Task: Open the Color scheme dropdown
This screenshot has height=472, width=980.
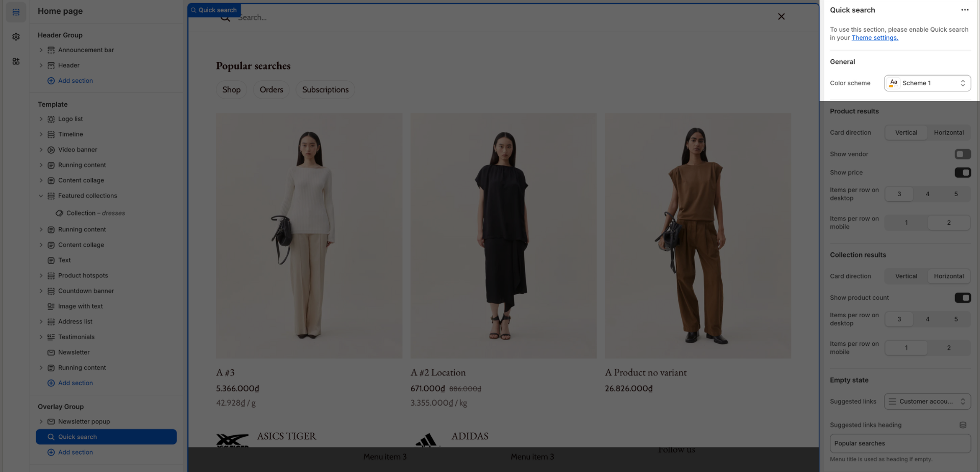Action: pos(927,83)
